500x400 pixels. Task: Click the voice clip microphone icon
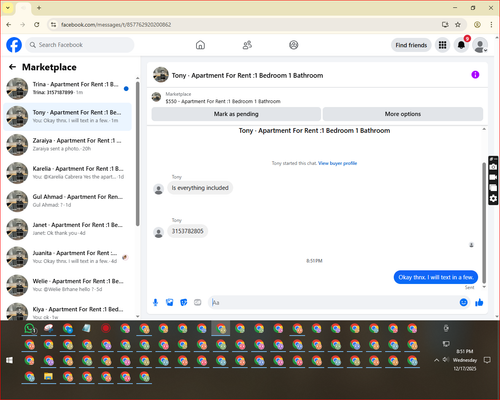155,302
